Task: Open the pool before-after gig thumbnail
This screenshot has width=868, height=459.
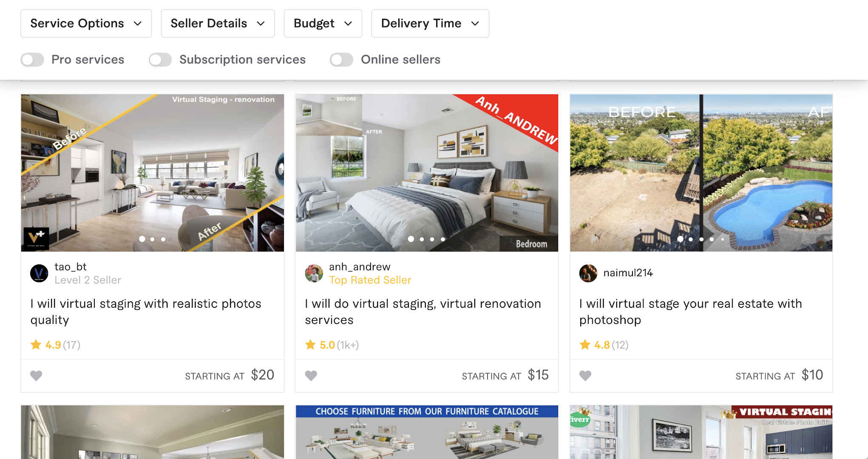Action: pos(701,173)
